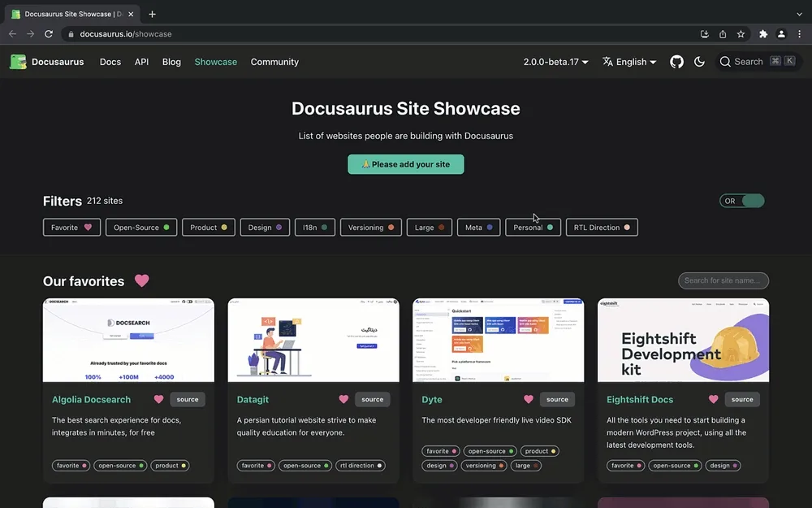812x508 pixels.
Task: Click the Datagit preview thumbnail
Action: 313,340
